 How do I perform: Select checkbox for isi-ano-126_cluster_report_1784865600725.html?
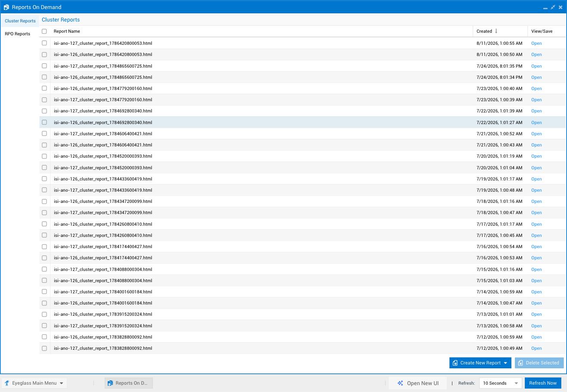[x=44, y=77]
